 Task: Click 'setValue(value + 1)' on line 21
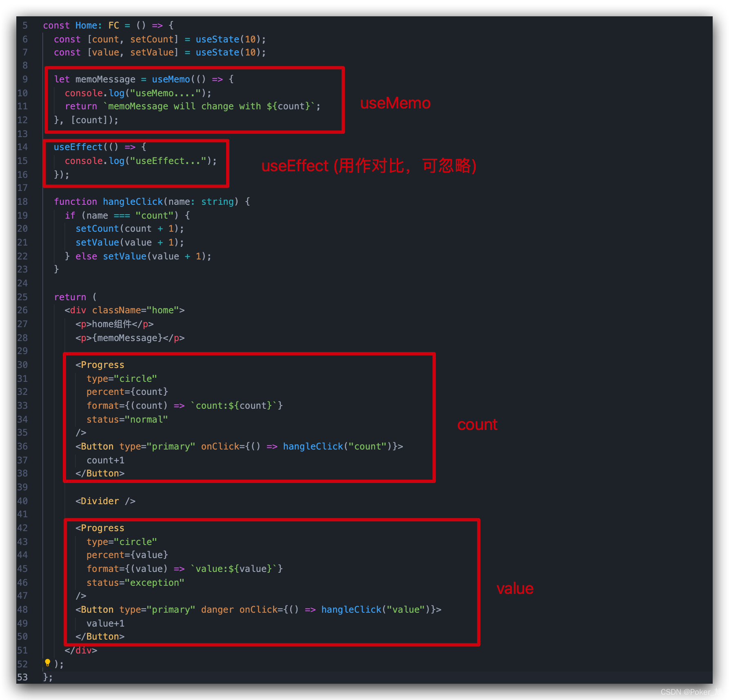[130, 242]
